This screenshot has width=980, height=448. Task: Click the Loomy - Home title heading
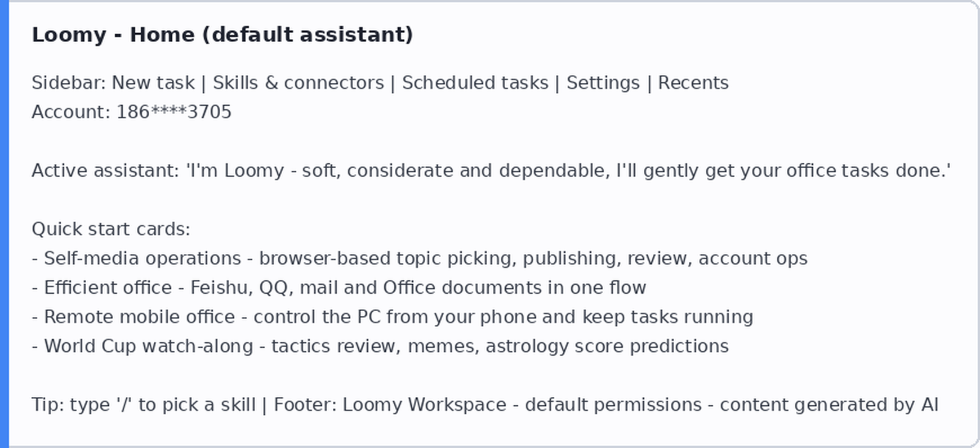pos(222,35)
